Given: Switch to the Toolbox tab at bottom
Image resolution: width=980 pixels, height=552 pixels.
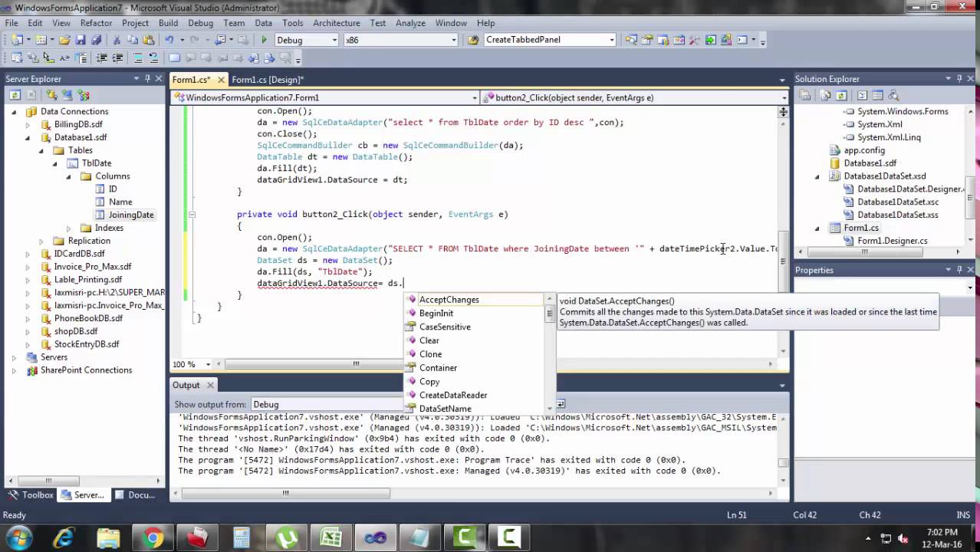Looking at the screenshot, I should [x=31, y=495].
